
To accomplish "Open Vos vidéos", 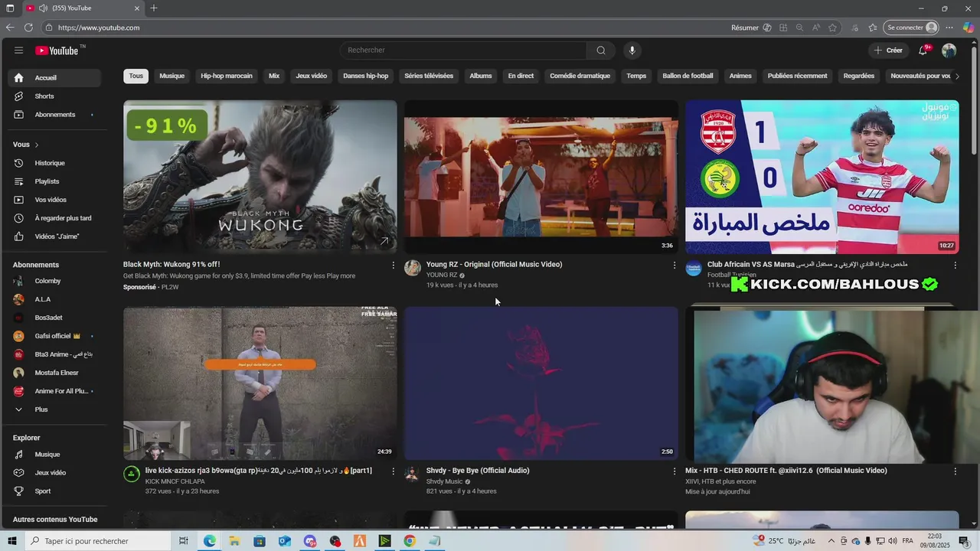I will tap(54, 200).
